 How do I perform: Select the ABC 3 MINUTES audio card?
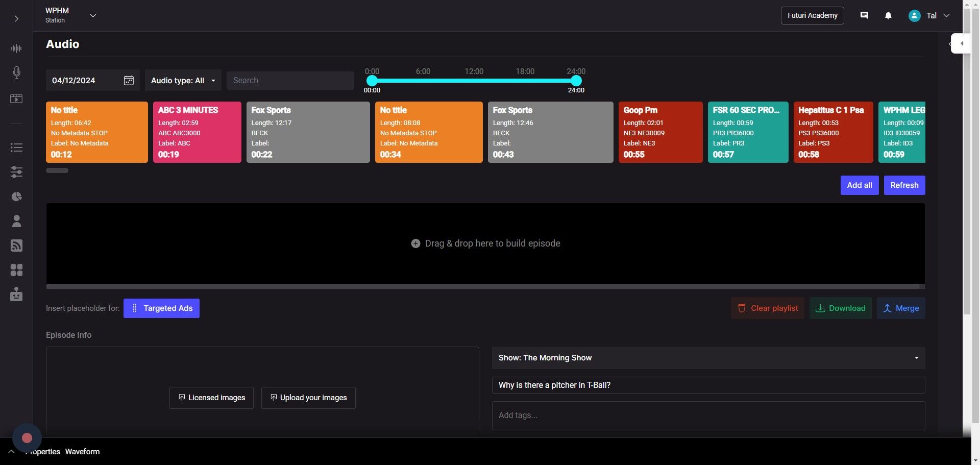[197, 132]
